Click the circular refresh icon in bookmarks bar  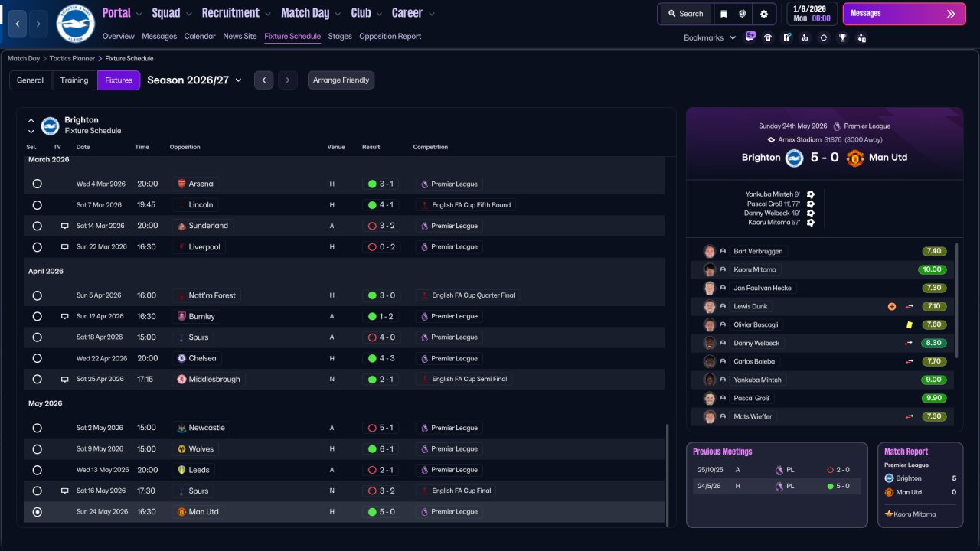click(x=824, y=37)
